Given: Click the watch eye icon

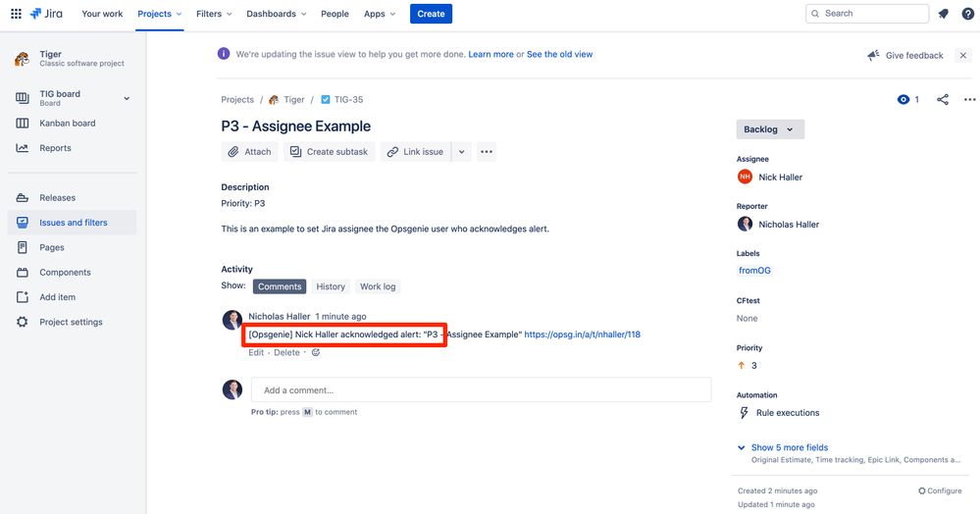Looking at the screenshot, I should tap(903, 99).
